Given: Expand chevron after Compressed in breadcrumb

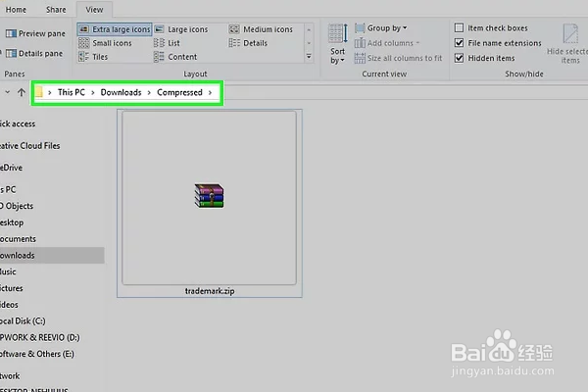Looking at the screenshot, I should pos(210,92).
